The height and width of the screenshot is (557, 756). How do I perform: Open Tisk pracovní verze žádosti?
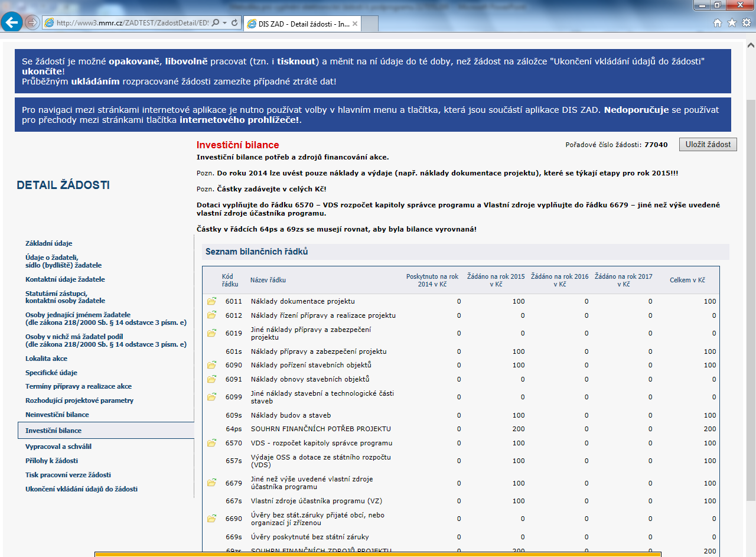tap(68, 475)
